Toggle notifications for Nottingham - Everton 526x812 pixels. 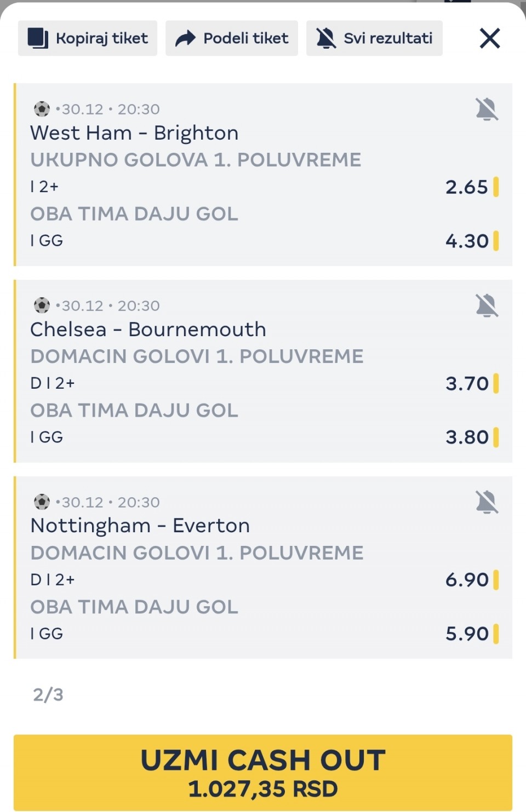[487, 502]
